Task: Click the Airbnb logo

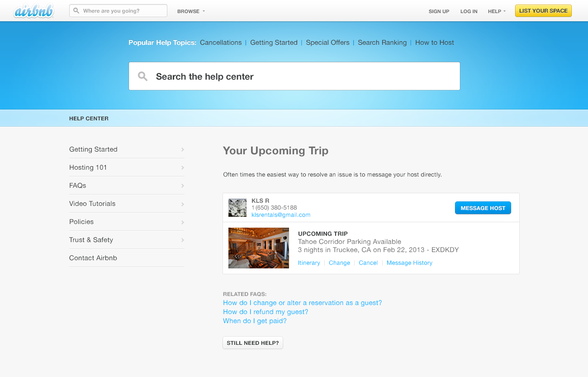Action: [x=34, y=11]
